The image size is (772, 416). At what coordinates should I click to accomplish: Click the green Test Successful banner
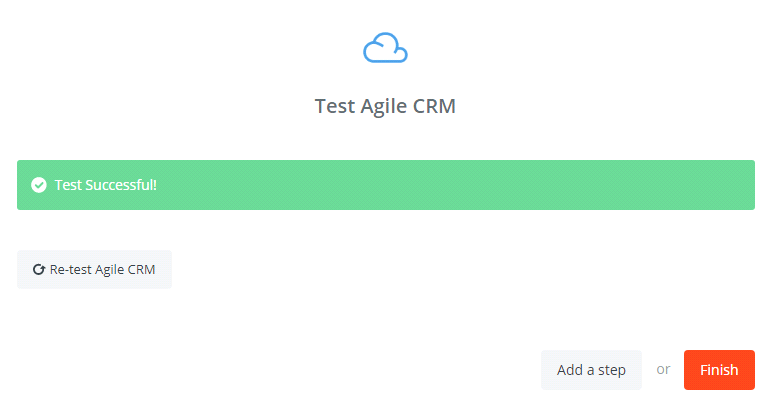tap(385, 185)
